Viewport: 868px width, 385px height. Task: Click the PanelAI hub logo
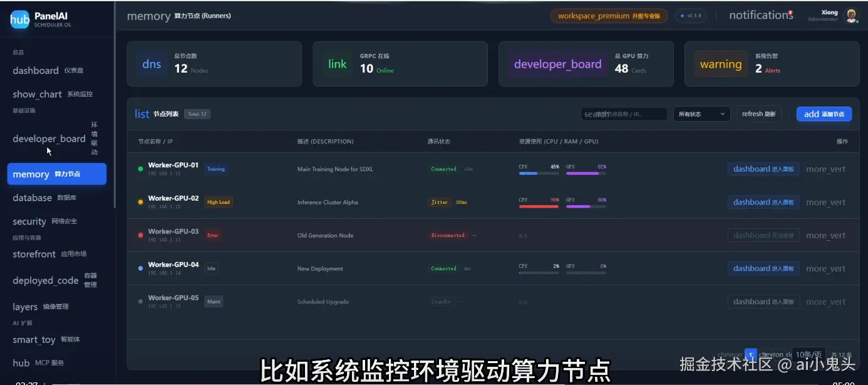pyautogui.click(x=20, y=19)
